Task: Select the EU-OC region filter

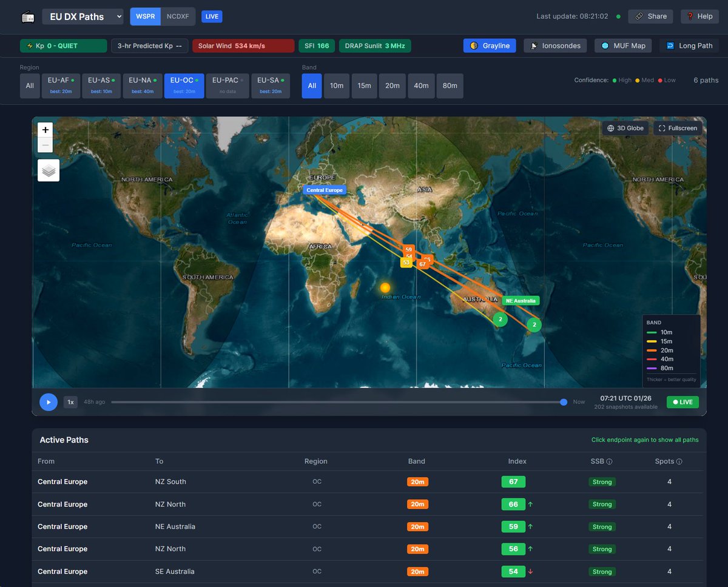Action: (184, 86)
